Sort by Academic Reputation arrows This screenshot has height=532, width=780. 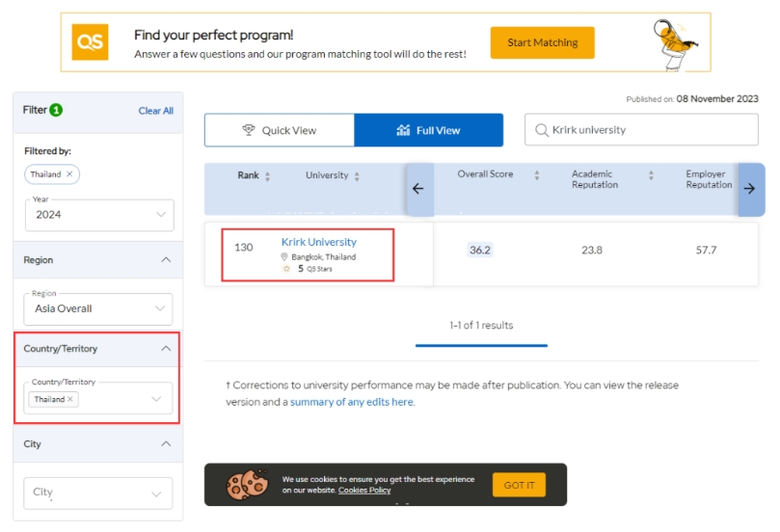tap(651, 174)
